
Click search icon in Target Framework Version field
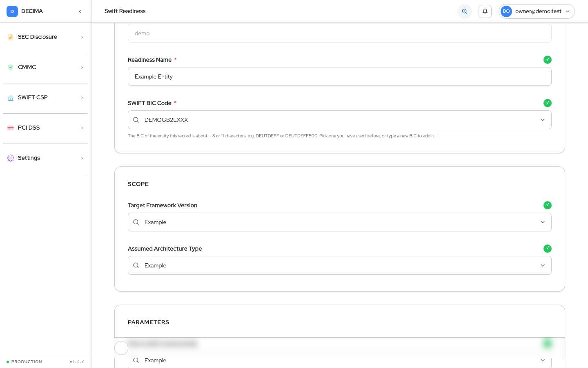point(136,222)
